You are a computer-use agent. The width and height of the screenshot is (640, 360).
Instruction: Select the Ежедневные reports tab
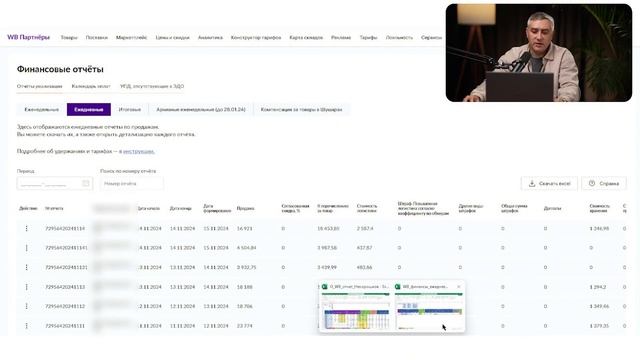pyautogui.click(x=89, y=109)
